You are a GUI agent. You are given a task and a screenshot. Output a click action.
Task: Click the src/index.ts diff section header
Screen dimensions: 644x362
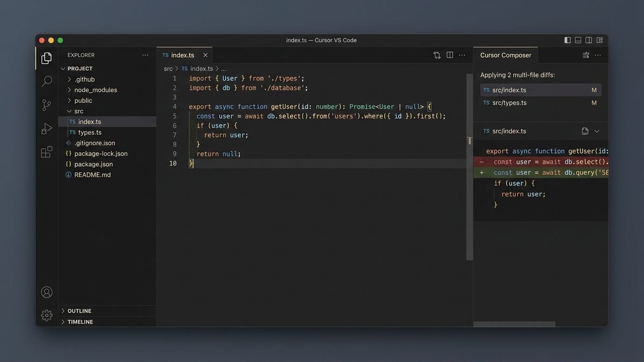tap(540, 131)
